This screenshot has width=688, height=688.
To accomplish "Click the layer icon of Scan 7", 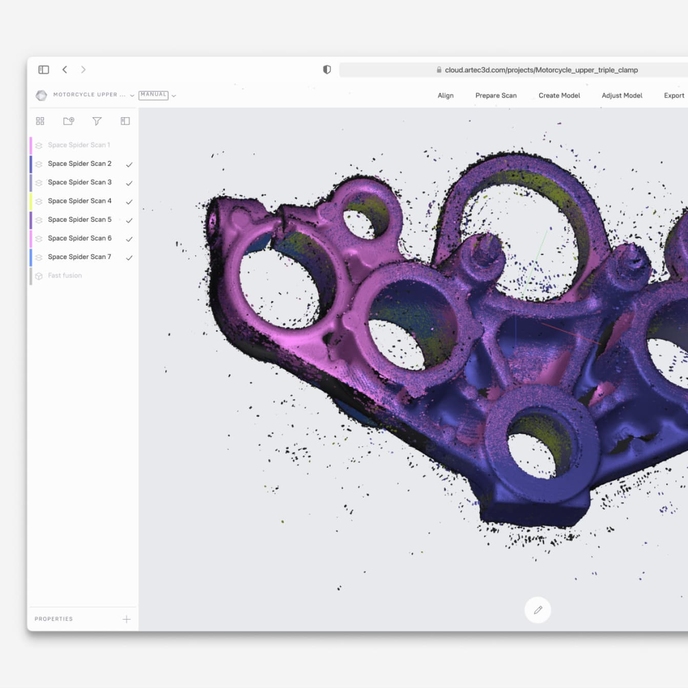I will (39, 258).
